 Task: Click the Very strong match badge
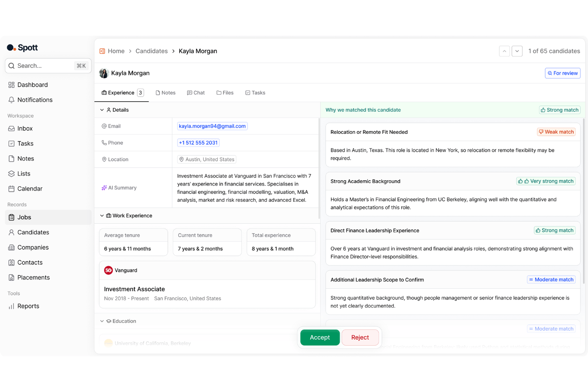(x=546, y=181)
